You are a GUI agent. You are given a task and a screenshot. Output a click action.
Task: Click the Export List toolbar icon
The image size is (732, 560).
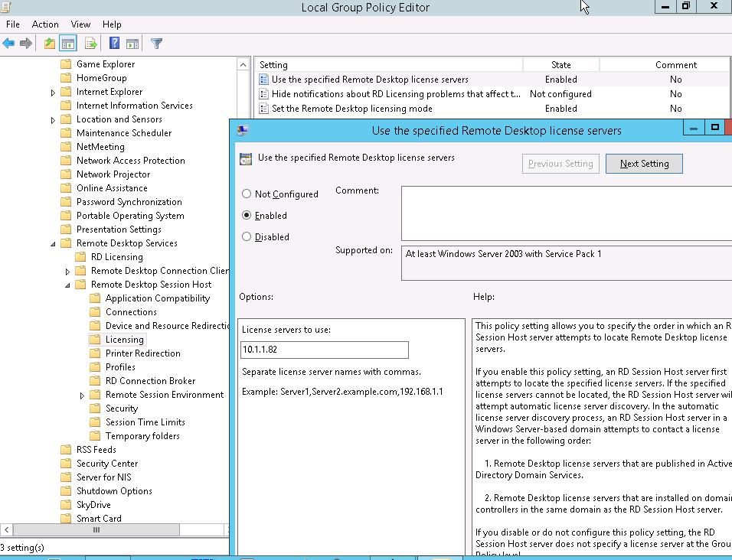[x=91, y=44]
